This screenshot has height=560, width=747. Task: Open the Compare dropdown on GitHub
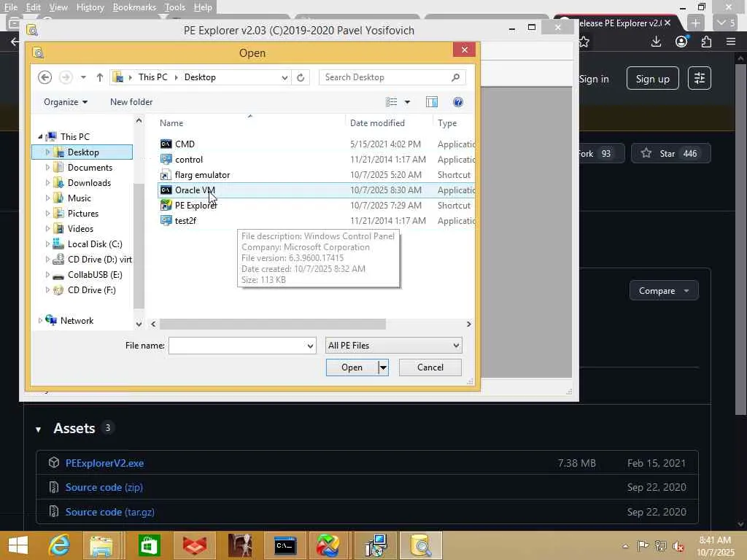tap(664, 290)
